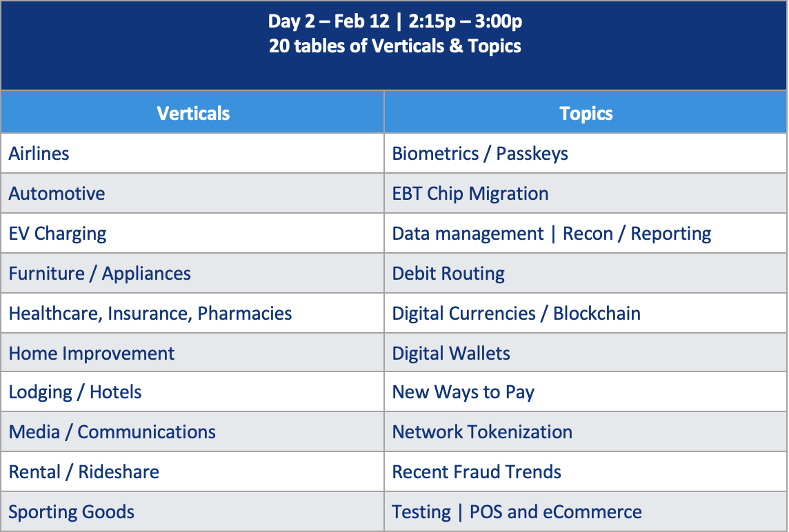Select Rental / Rideshare cell
This screenshot has height=532, width=789.
tap(192, 471)
